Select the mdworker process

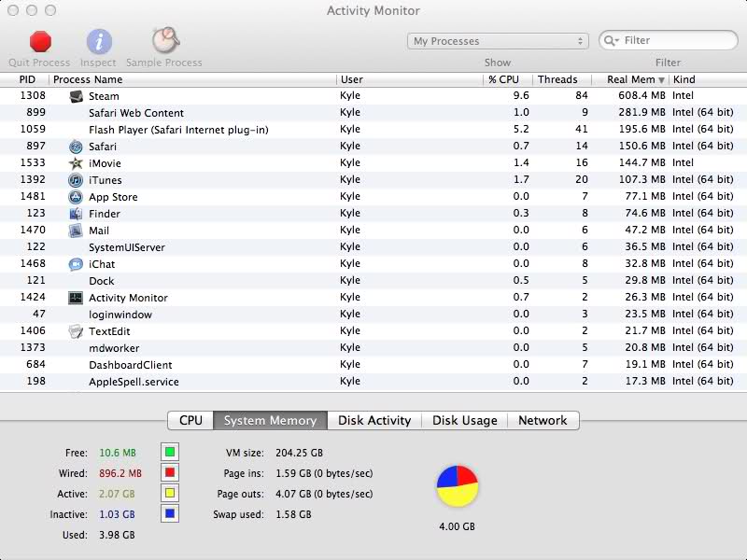click(x=373, y=348)
